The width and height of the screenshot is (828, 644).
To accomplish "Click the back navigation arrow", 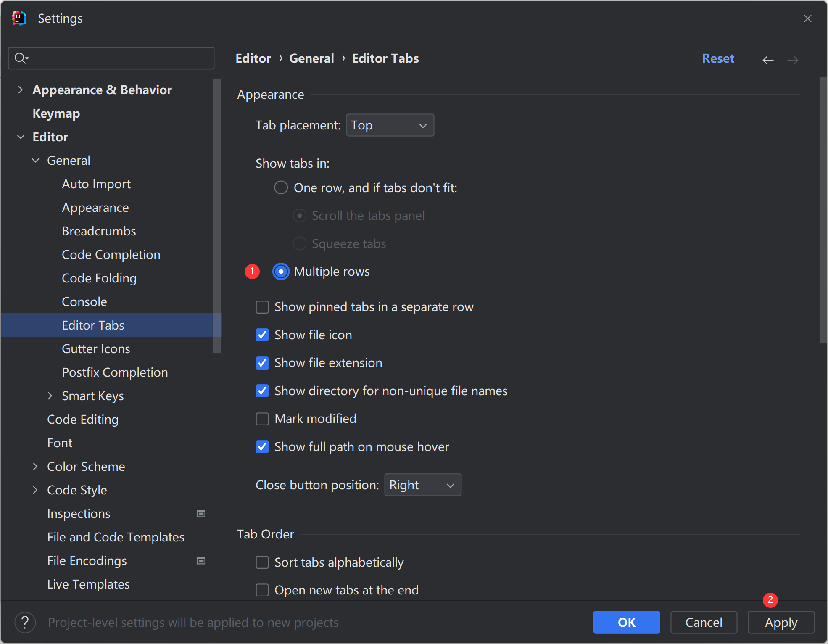I will (768, 60).
